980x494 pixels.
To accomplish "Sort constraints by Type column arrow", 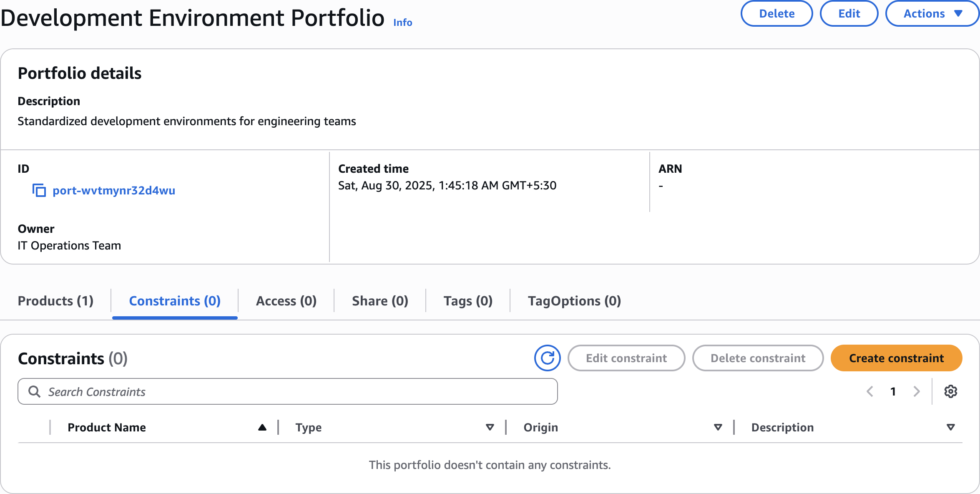I will 490,427.
